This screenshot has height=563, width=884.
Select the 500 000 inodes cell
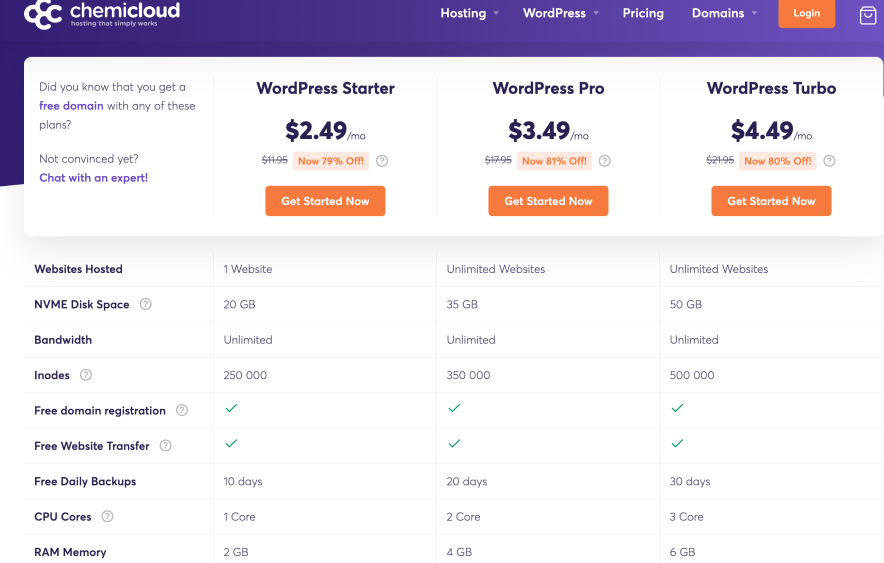pyautogui.click(x=692, y=375)
